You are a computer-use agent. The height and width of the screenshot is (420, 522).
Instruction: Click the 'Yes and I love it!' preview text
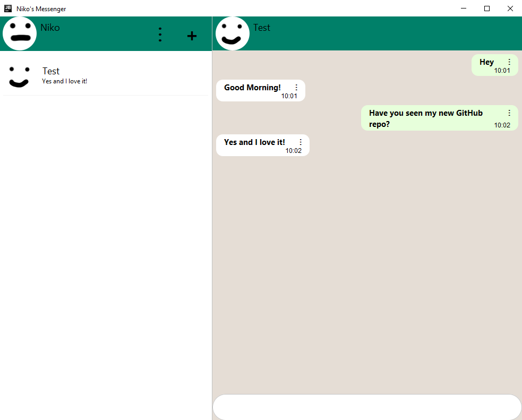coord(65,81)
